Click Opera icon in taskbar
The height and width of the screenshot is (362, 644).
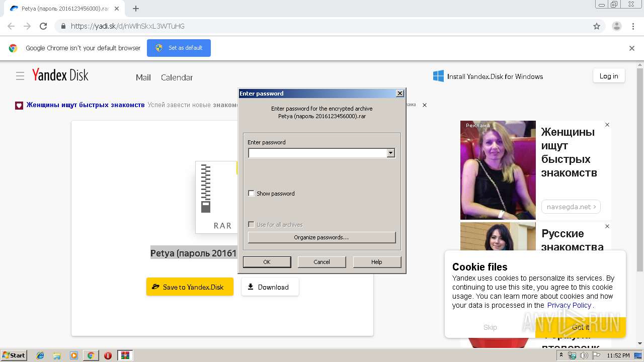click(x=108, y=355)
